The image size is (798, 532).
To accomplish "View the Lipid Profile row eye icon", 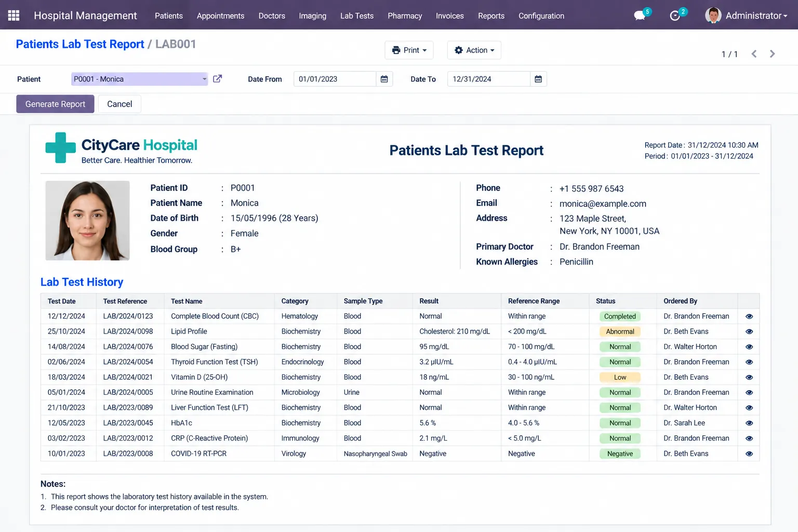I will pos(749,331).
